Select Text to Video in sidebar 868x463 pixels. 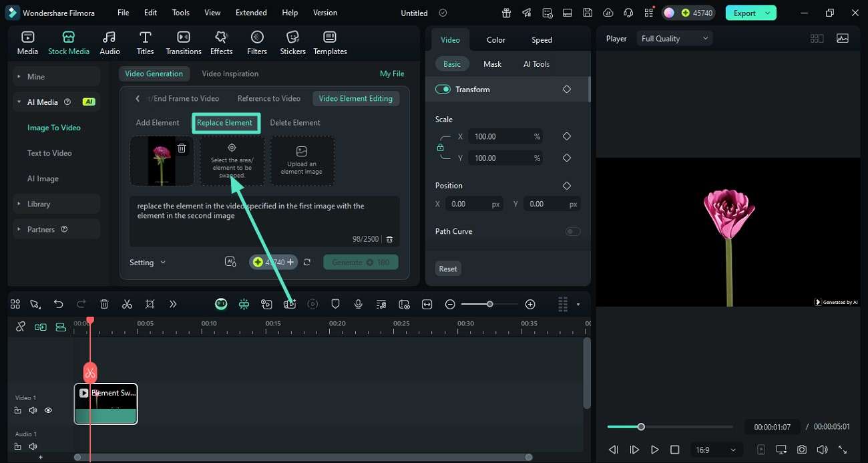click(49, 153)
